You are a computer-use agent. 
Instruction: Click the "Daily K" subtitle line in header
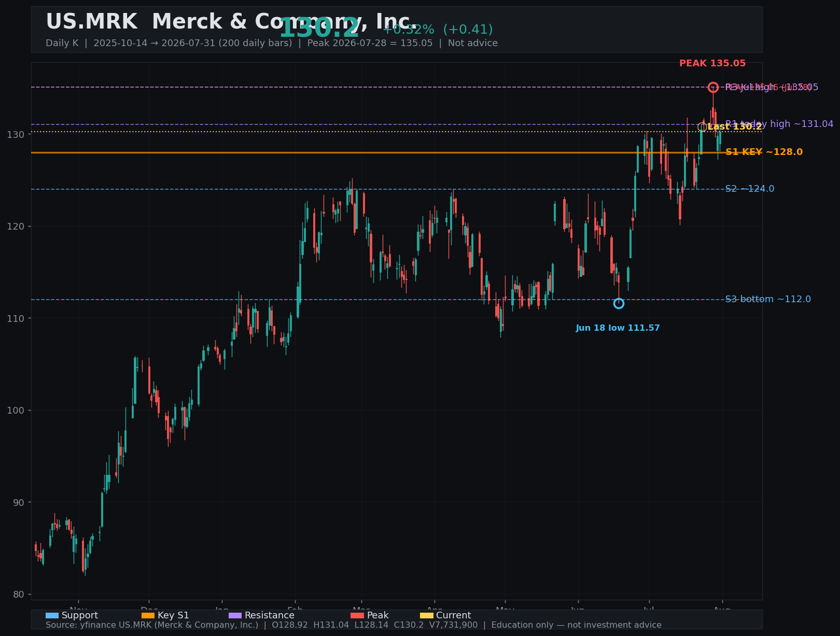pyautogui.click(x=272, y=43)
